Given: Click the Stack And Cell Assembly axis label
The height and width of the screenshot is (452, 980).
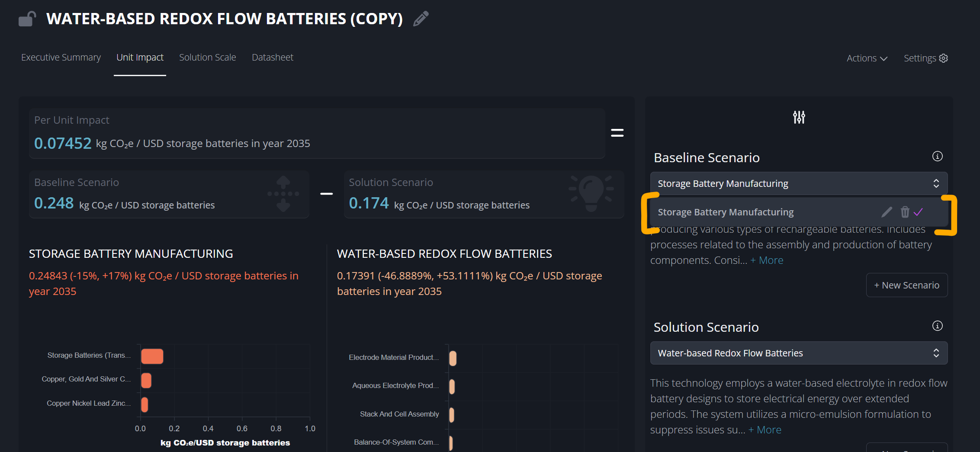Looking at the screenshot, I should [399, 414].
